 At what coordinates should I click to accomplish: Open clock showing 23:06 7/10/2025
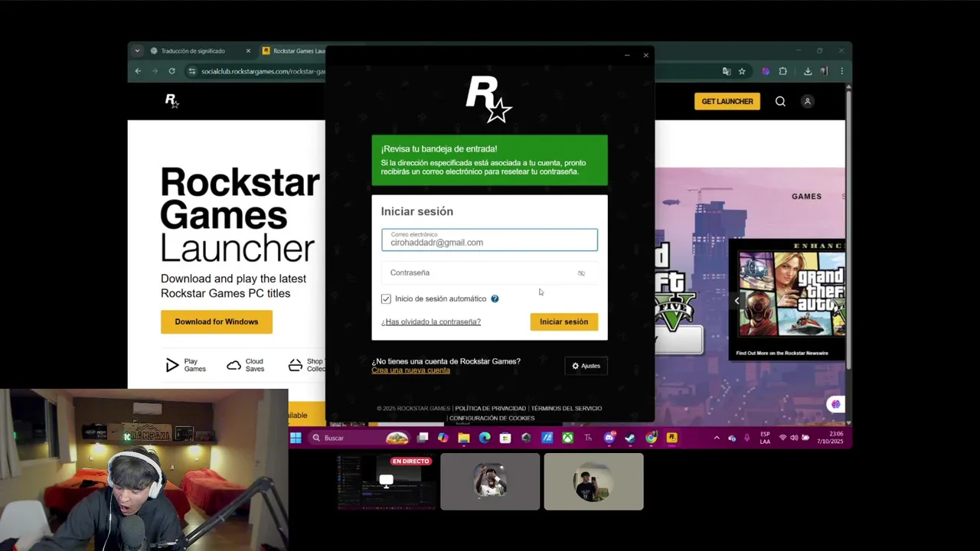click(829, 438)
